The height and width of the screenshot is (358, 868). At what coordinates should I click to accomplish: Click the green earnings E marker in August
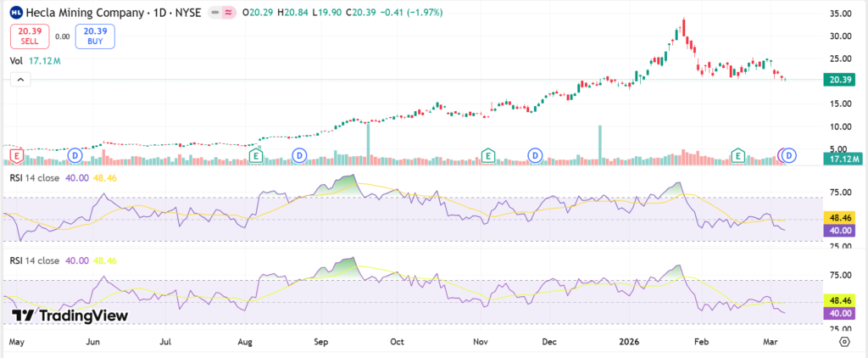click(257, 154)
